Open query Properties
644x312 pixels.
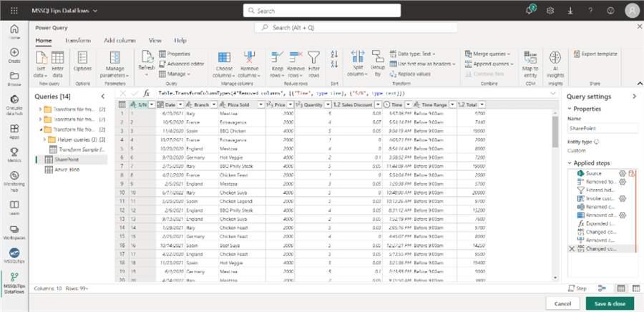pos(175,54)
